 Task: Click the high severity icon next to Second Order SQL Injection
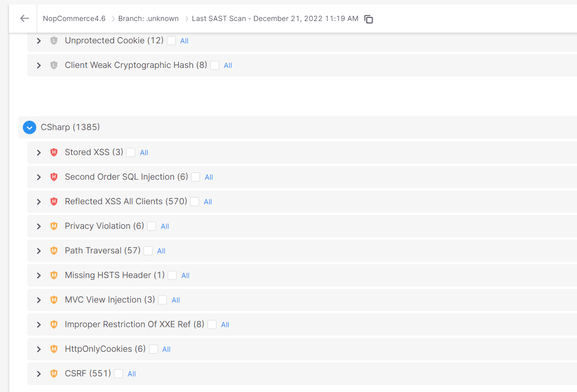pos(54,177)
